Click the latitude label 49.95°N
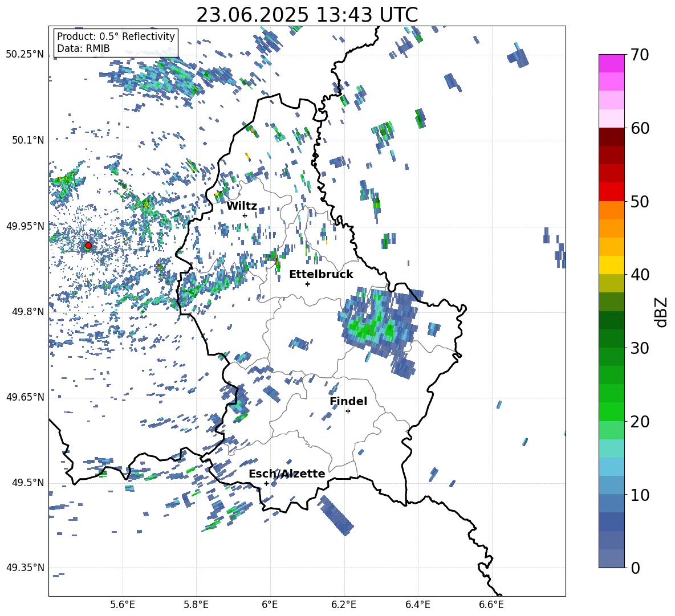The image size is (675, 616). click(x=25, y=226)
